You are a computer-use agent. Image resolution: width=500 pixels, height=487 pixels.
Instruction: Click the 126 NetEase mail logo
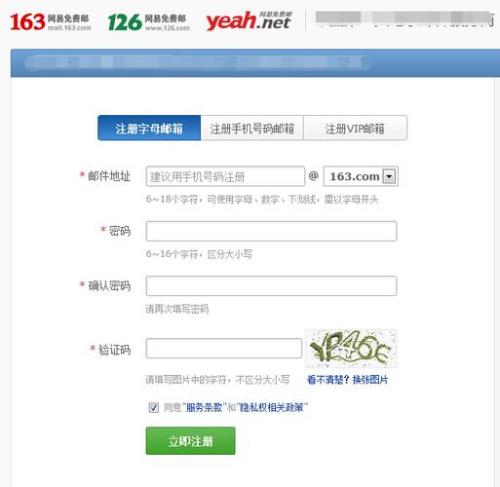click(x=149, y=22)
